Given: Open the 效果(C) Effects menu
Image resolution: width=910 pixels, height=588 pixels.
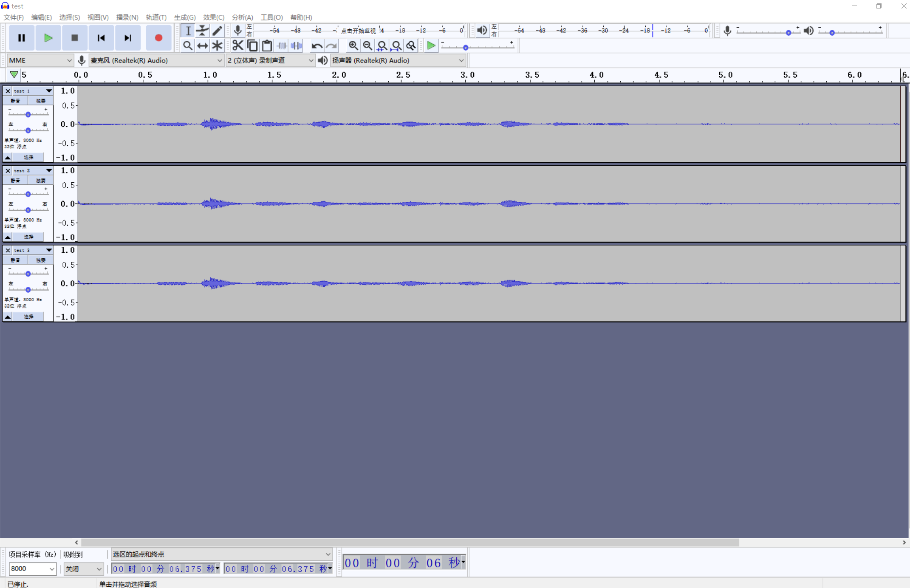Looking at the screenshot, I should [213, 17].
